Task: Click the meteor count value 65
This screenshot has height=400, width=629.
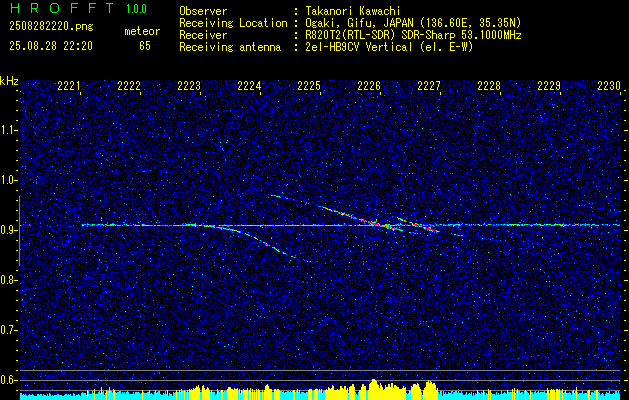Action: pyautogui.click(x=145, y=46)
